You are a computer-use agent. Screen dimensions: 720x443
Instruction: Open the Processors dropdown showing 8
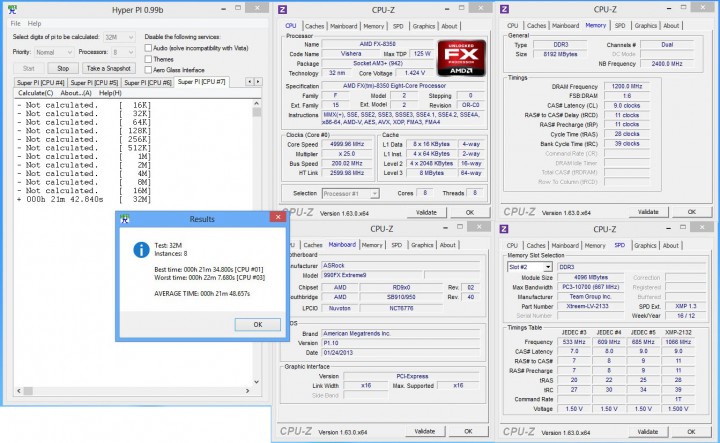tap(123, 52)
